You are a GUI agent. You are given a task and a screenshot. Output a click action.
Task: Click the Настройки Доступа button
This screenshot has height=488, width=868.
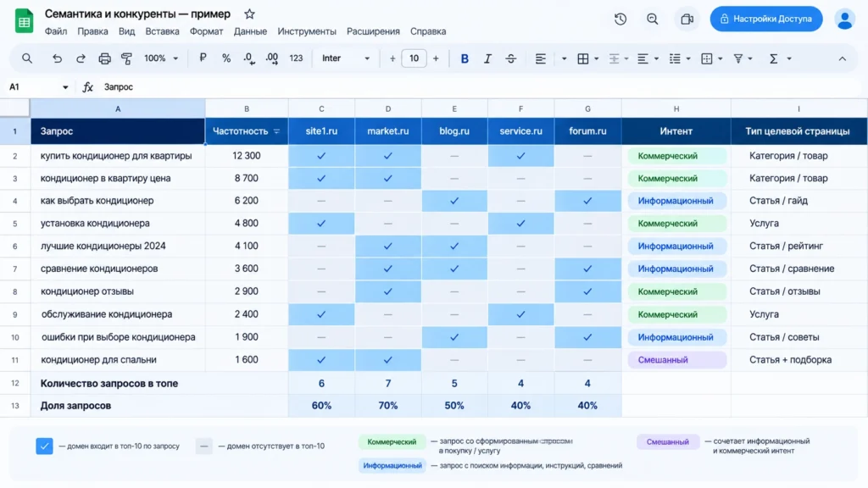click(x=766, y=19)
